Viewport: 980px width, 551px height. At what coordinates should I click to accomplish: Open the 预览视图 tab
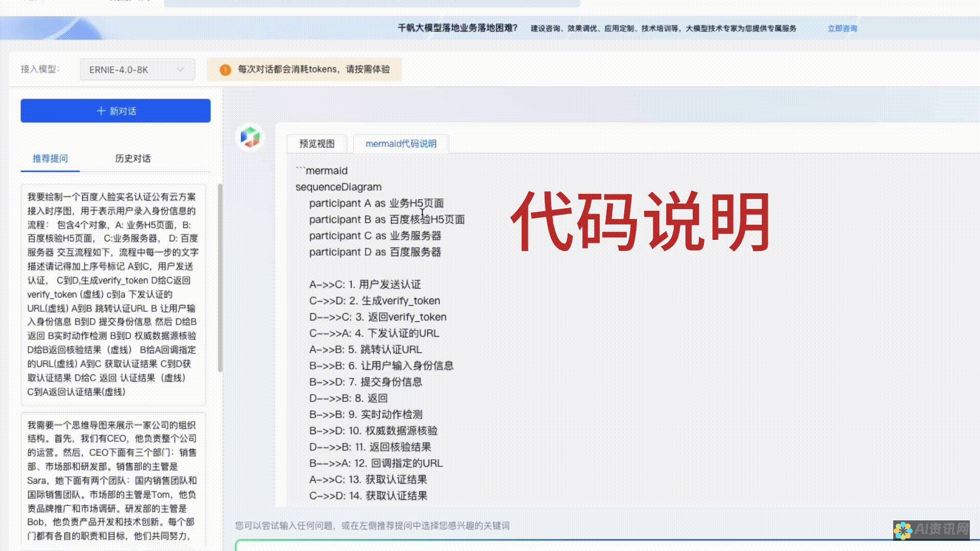317,144
